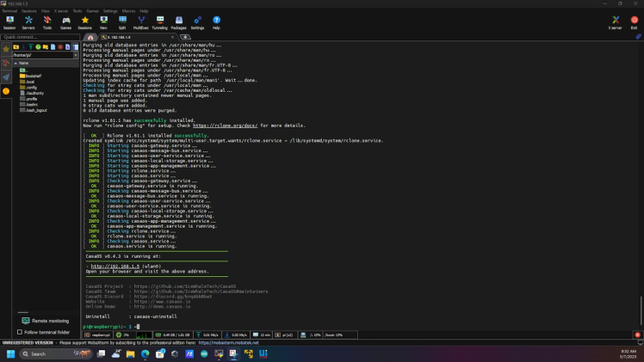This screenshot has width=644, height=362.
Task: Open the Macros menu
Action: click(128, 11)
